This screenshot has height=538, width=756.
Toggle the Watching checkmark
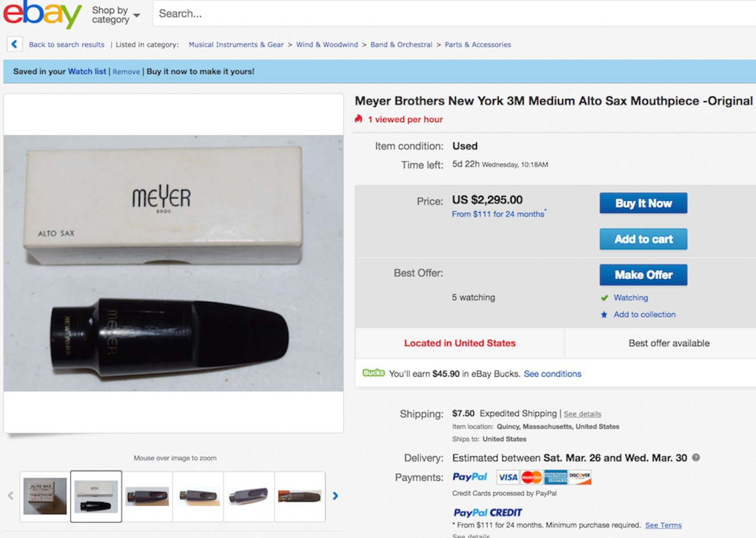[x=604, y=298]
